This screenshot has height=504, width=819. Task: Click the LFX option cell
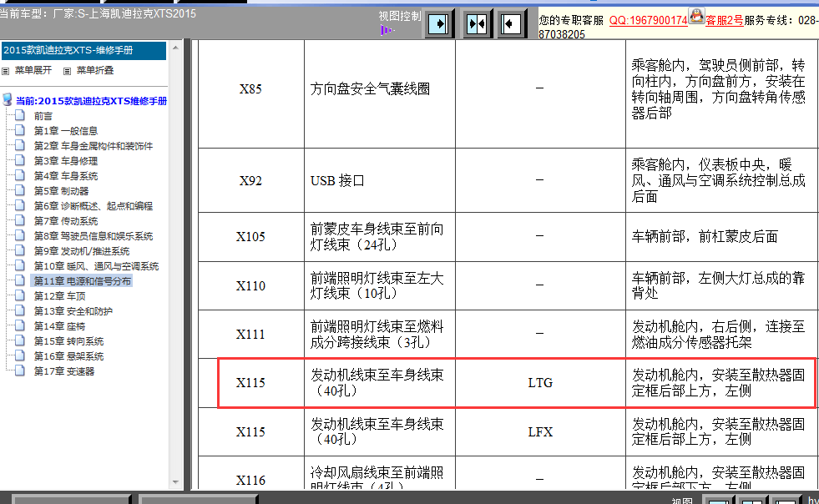tap(540, 432)
